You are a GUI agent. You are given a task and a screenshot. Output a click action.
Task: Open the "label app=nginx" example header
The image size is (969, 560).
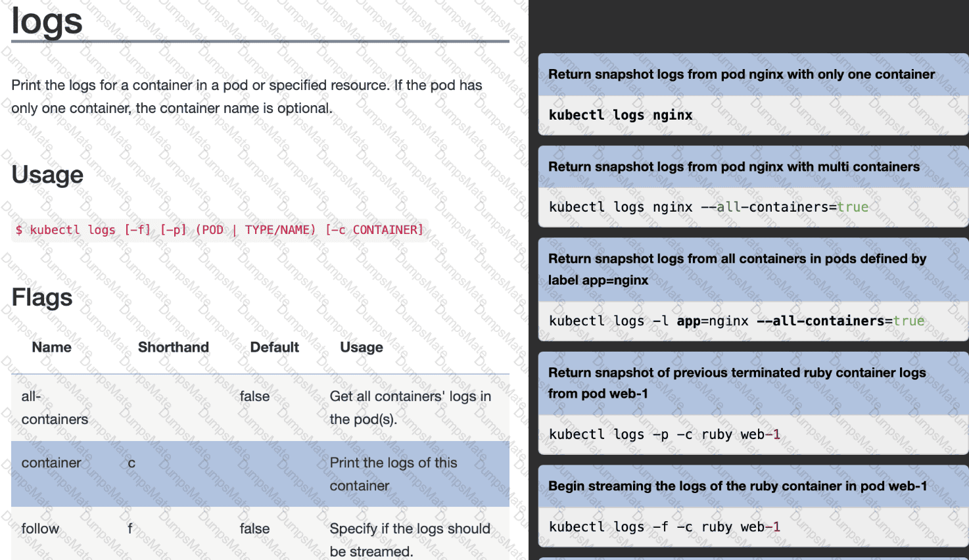[737, 269]
